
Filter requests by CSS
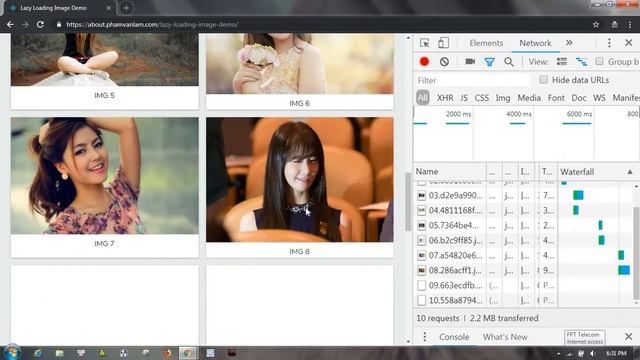tap(482, 98)
